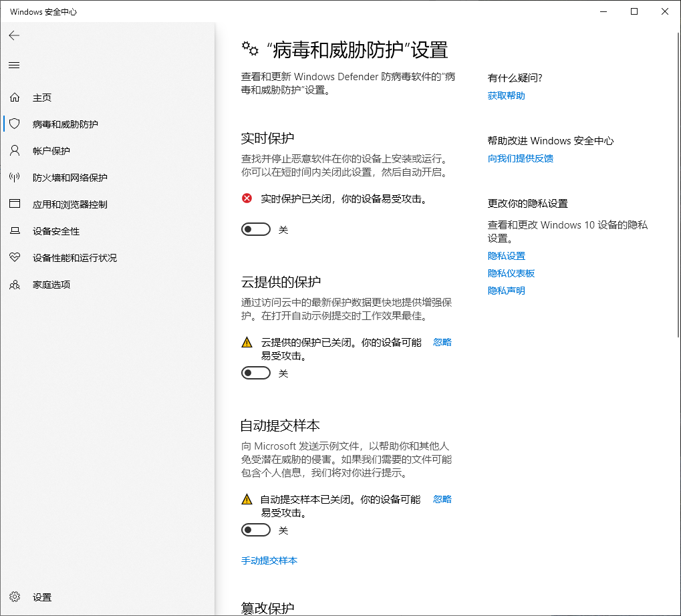Open the 隐私声明 link
Viewport: 681px width, 616px height.
click(x=506, y=291)
